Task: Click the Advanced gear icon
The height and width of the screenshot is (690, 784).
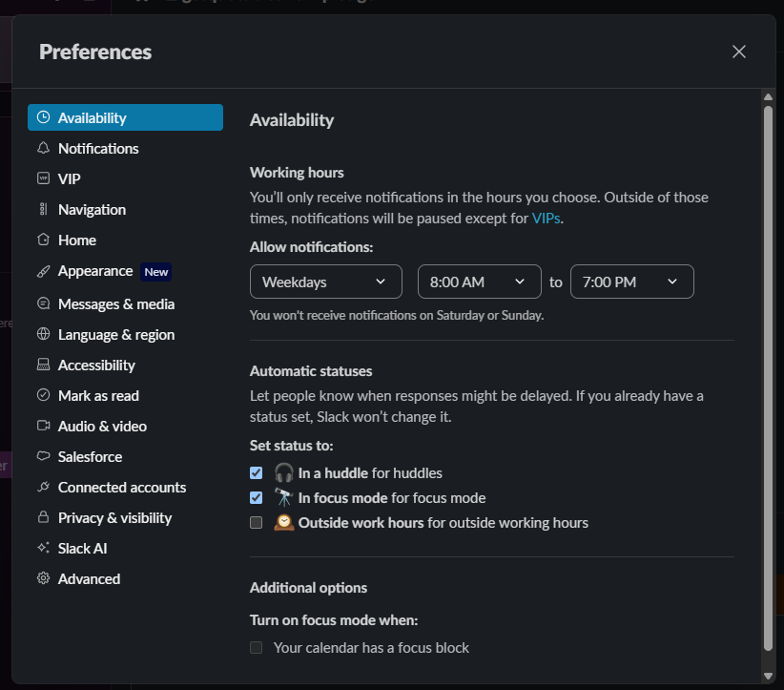Action: 44,578
